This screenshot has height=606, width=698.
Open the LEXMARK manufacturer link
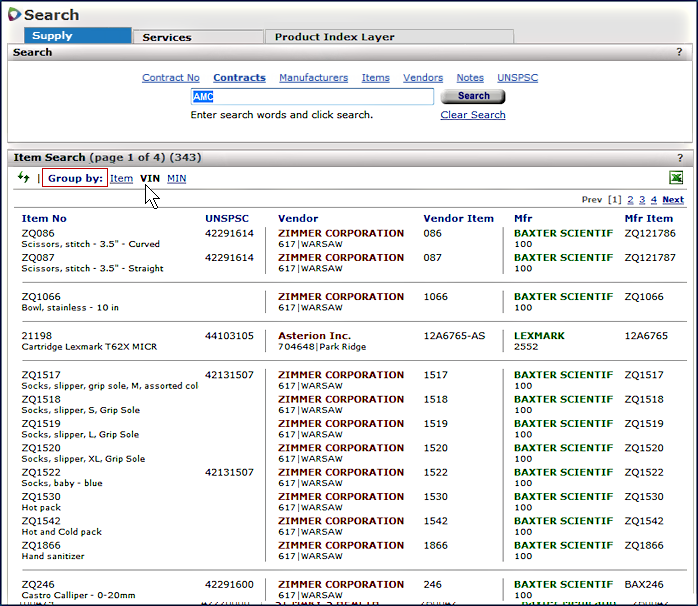pos(541,336)
